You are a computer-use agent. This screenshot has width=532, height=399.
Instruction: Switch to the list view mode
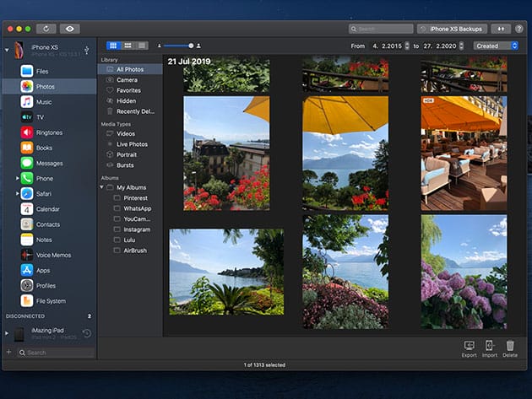141,46
